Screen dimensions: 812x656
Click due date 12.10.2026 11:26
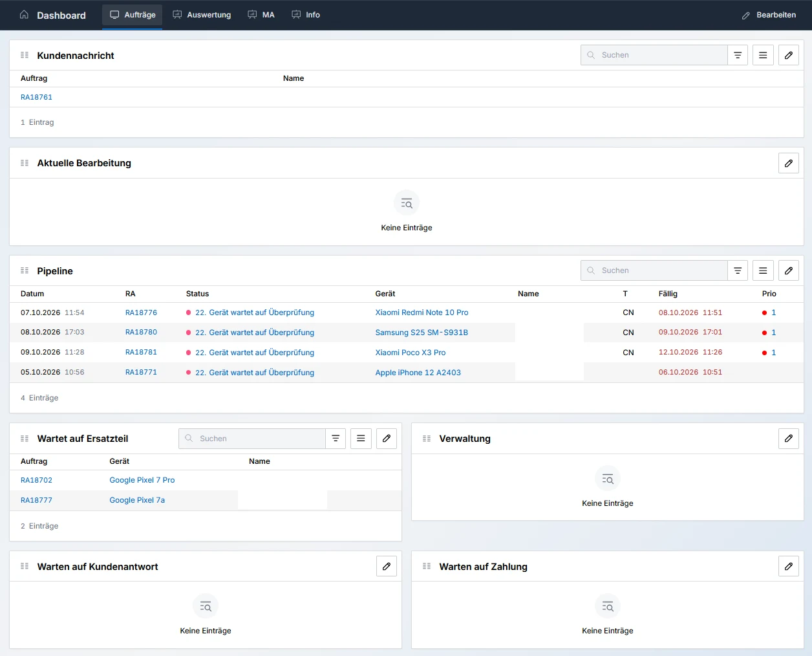click(x=690, y=353)
